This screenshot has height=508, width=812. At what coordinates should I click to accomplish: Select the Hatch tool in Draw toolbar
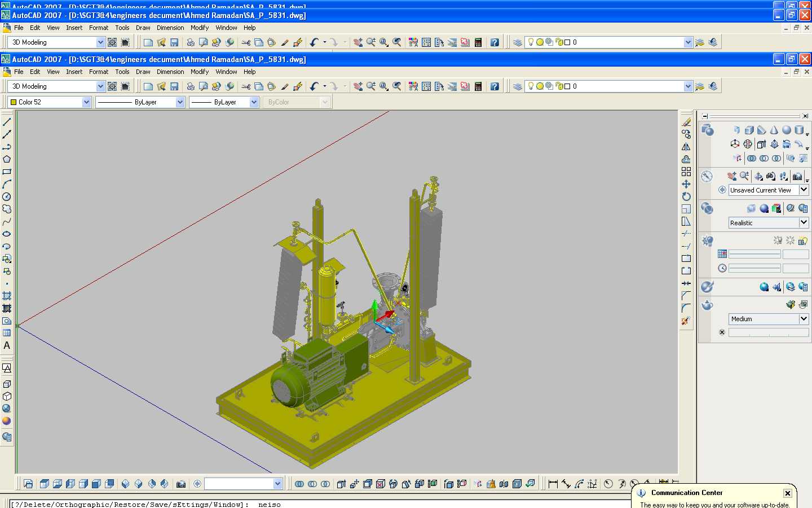(x=7, y=296)
